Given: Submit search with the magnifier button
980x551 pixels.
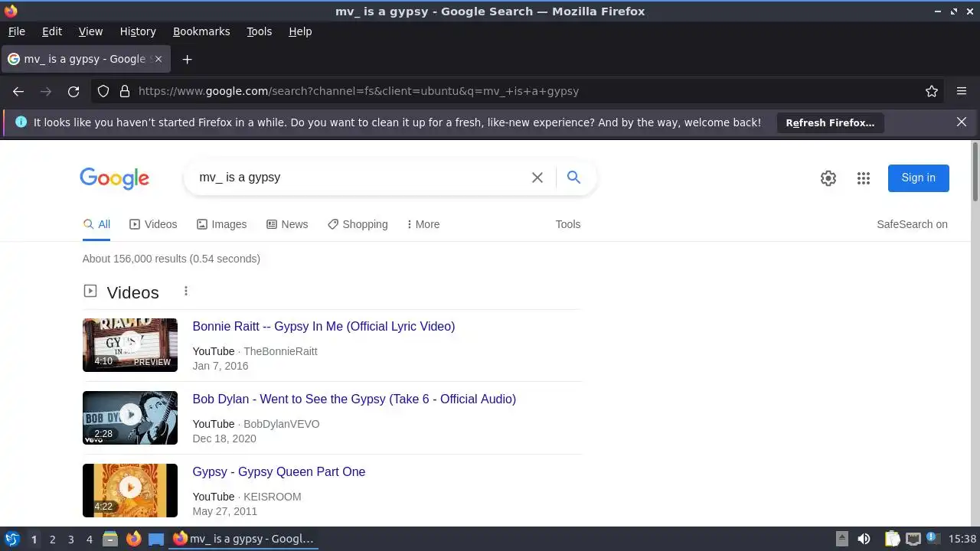Looking at the screenshot, I should [x=573, y=178].
